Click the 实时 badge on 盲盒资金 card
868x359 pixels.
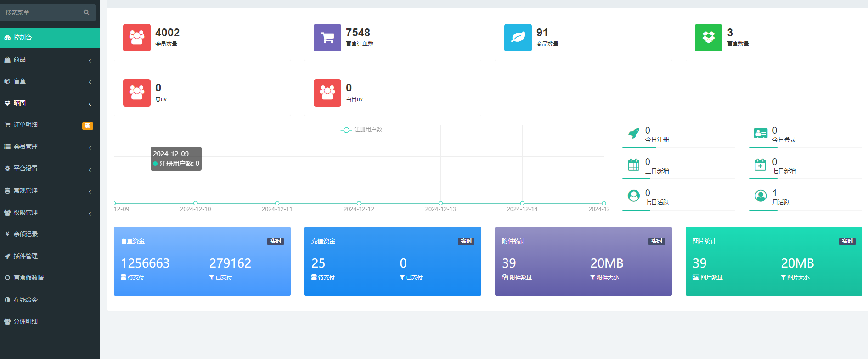pyautogui.click(x=276, y=241)
